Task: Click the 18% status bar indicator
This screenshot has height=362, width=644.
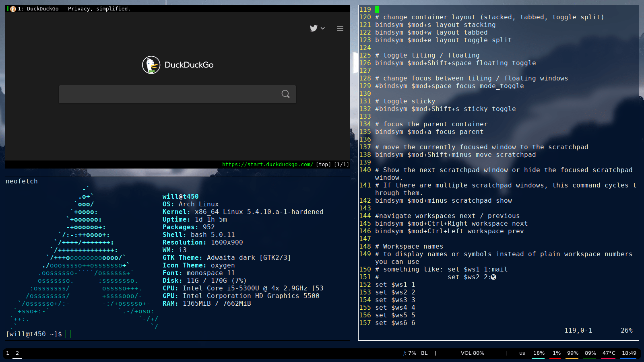Action: [x=539, y=353]
